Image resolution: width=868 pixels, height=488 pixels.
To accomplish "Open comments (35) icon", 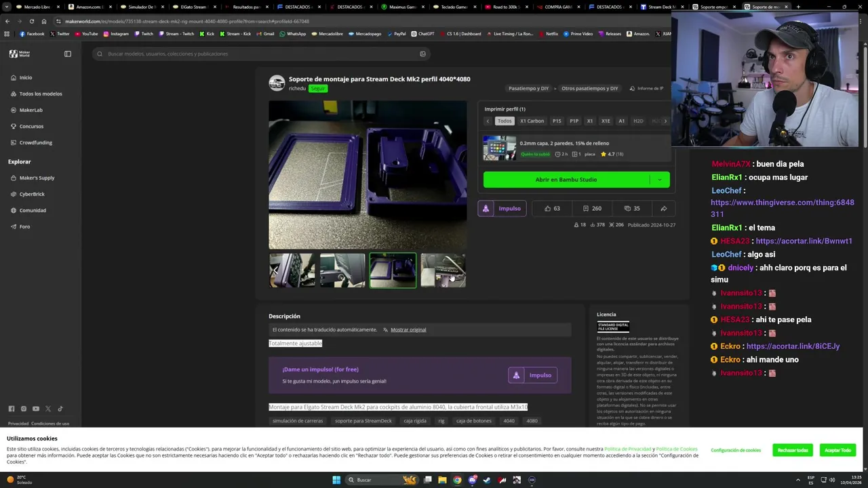I will (631, 208).
